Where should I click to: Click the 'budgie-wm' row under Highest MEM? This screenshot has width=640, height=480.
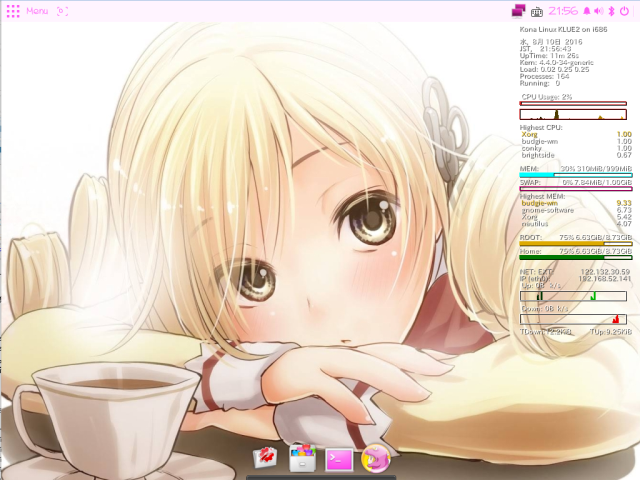576,203
